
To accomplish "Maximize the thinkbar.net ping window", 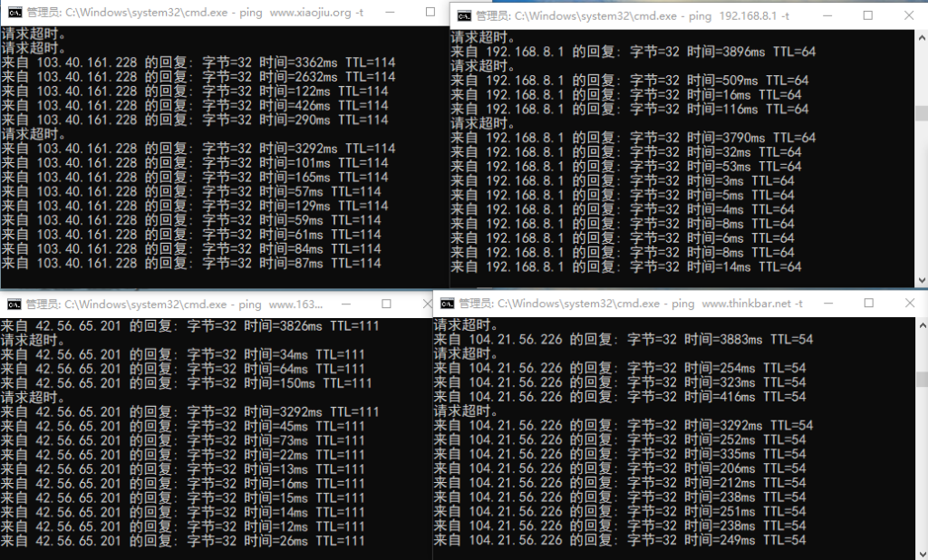I will (869, 303).
